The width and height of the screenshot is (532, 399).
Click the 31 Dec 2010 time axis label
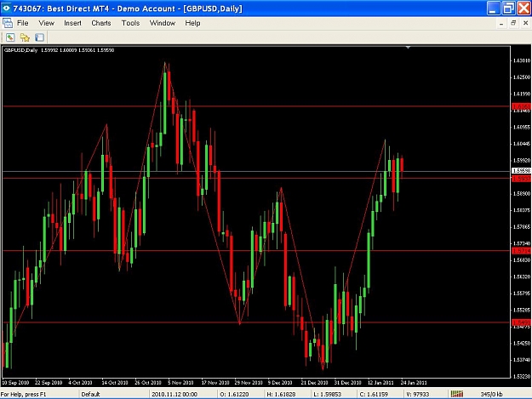point(348,382)
